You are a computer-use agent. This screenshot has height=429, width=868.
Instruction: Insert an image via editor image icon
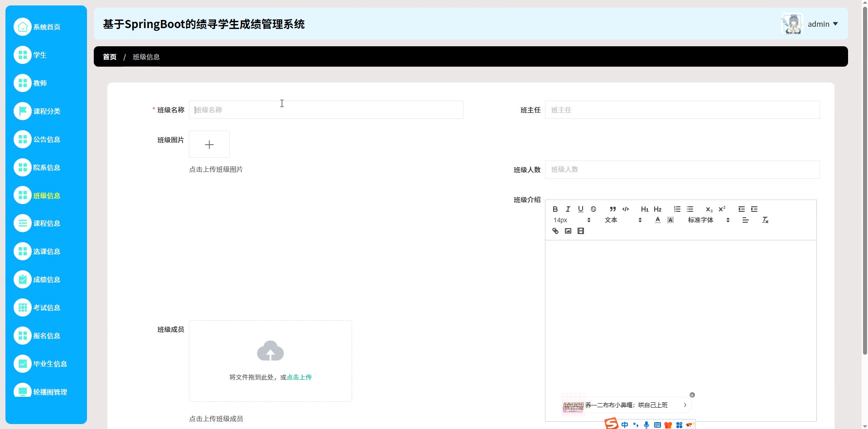pyautogui.click(x=568, y=231)
